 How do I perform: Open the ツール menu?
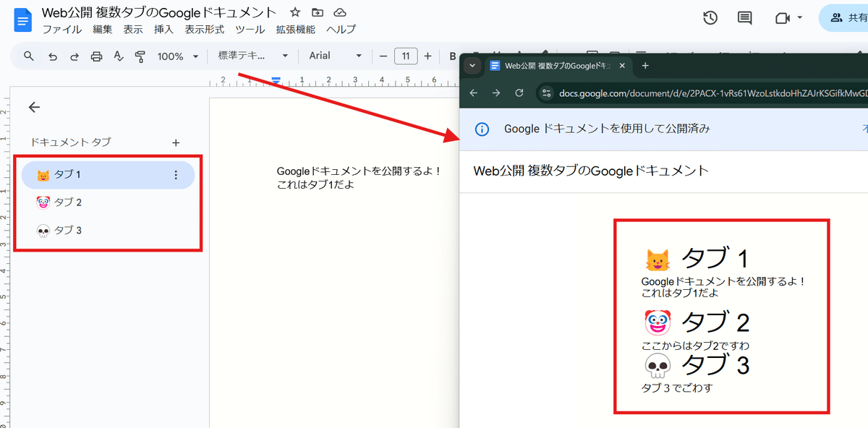(x=250, y=30)
